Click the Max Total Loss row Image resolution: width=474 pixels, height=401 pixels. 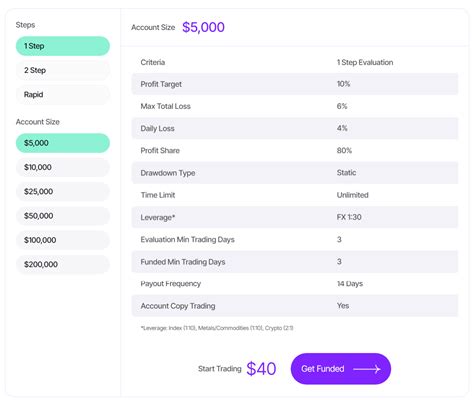(295, 106)
